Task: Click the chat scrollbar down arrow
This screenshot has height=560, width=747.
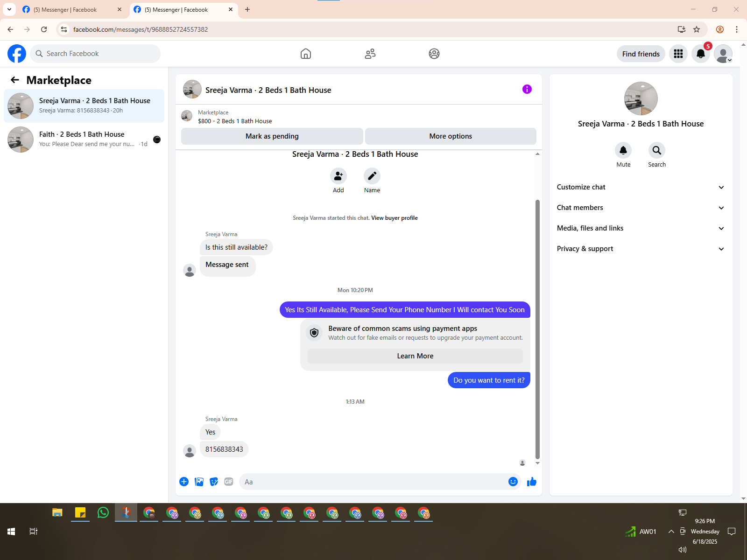Action: 537,463
